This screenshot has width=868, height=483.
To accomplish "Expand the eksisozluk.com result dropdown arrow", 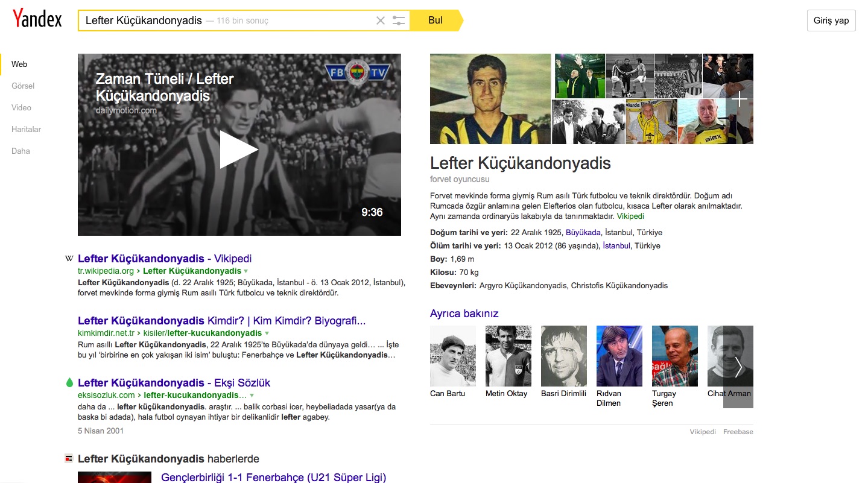I will tap(252, 396).
